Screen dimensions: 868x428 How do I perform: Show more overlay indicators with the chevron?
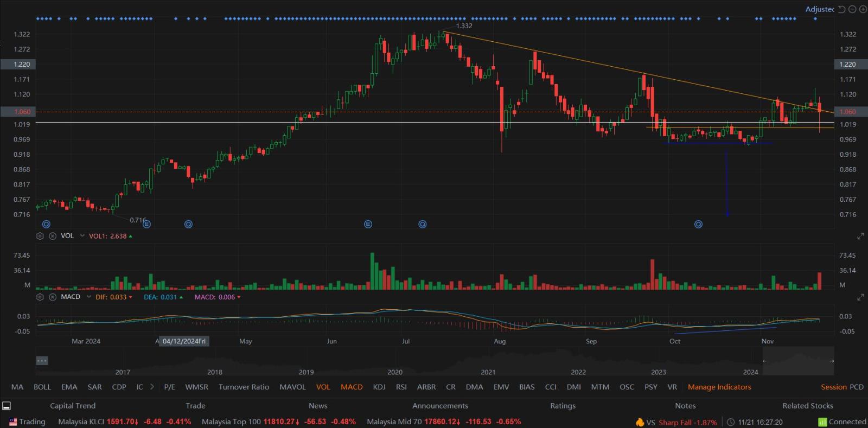[152, 387]
